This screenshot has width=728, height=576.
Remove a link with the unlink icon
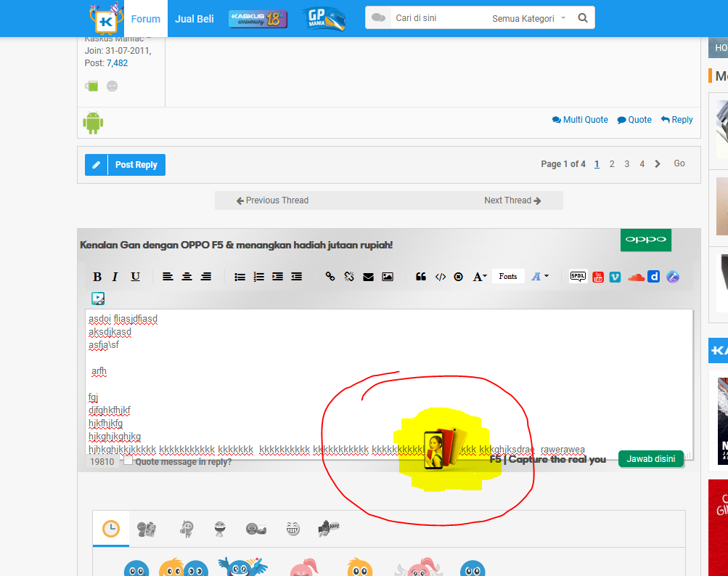(349, 277)
